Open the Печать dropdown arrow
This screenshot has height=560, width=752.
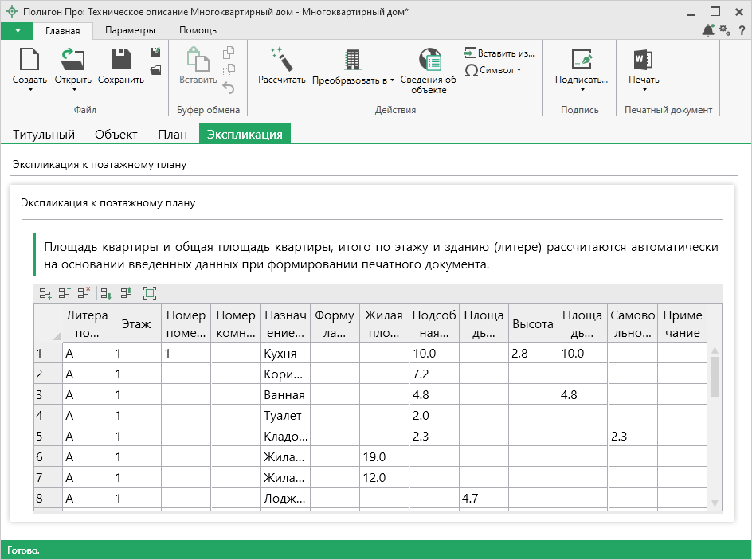click(644, 90)
